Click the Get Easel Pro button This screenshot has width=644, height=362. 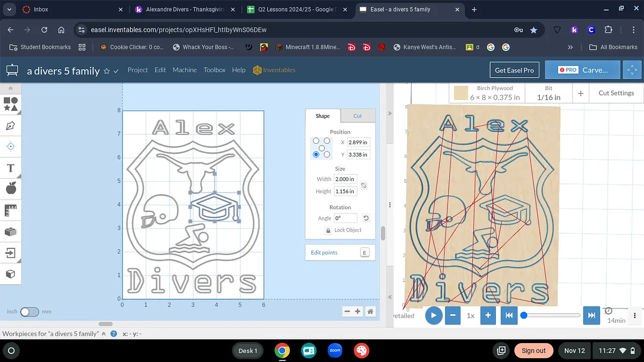click(x=514, y=70)
